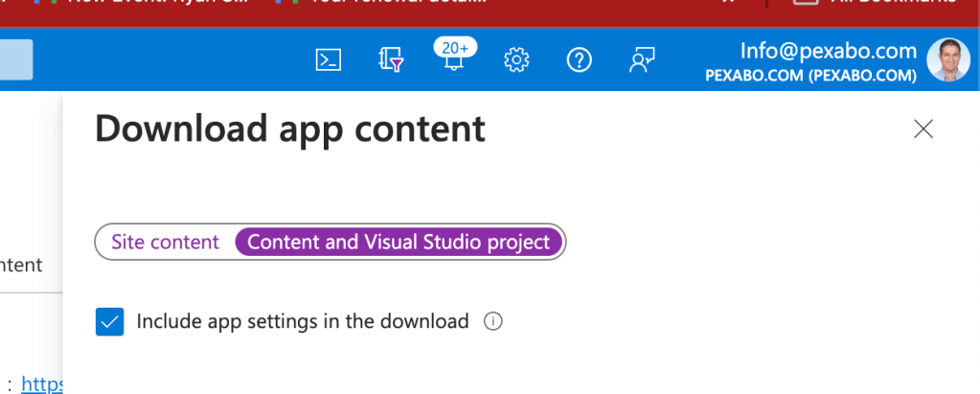Click the Info@pexabo.com account label

828,51
